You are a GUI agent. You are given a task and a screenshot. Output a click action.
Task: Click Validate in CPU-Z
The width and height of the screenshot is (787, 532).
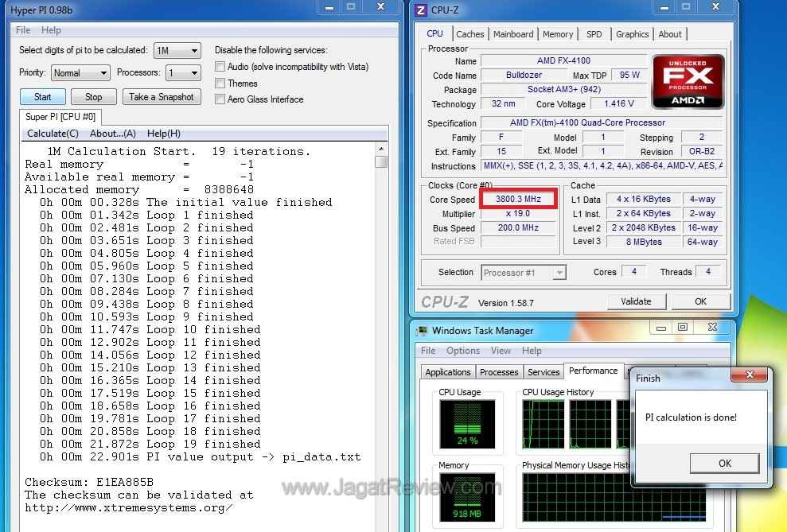tap(636, 301)
